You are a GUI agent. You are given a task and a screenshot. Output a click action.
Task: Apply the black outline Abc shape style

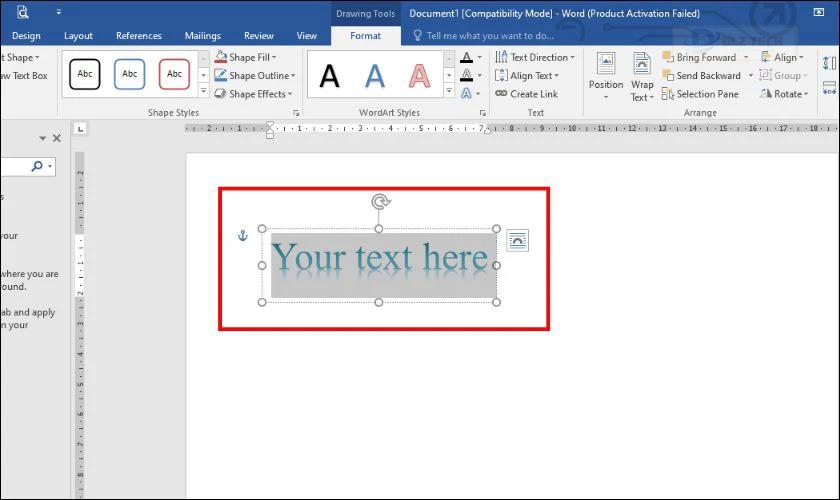(x=85, y=74)
